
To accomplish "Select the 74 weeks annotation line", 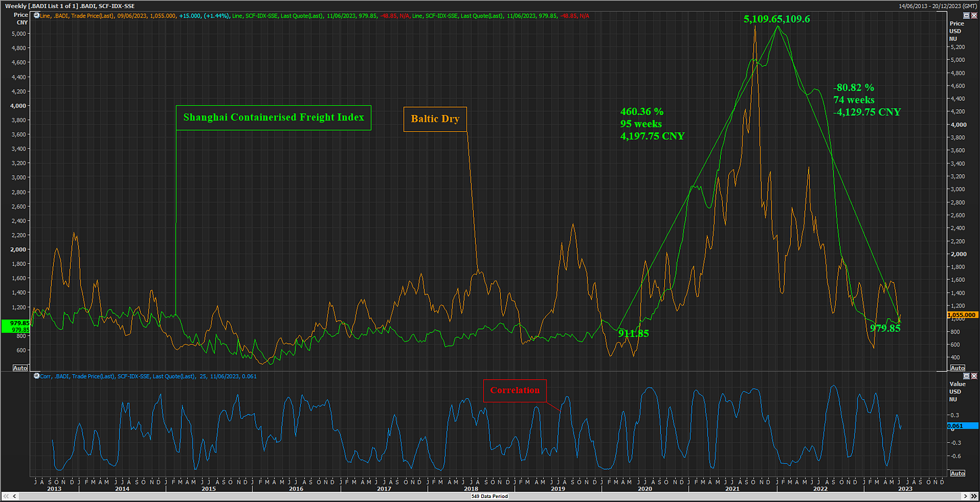I will [853, 100].
